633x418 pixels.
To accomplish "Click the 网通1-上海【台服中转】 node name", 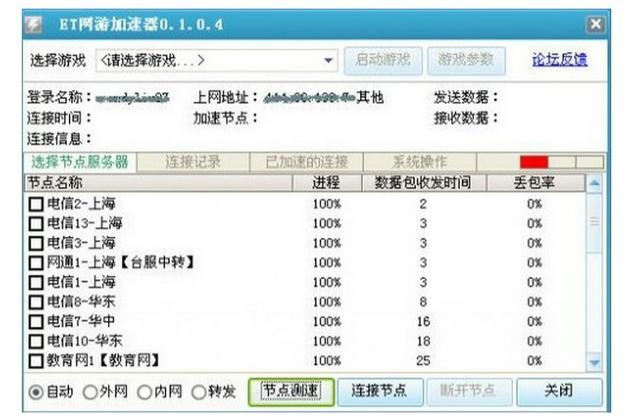I will (121, 263).
